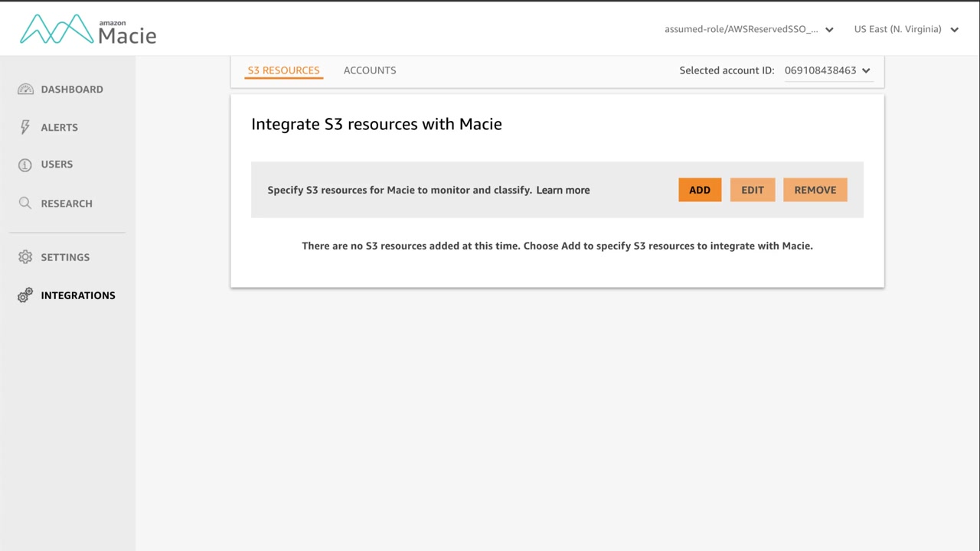Open the Dashboard page
Image resolution: width=980 pixels, height=551 pixels.
pos(72,90)
